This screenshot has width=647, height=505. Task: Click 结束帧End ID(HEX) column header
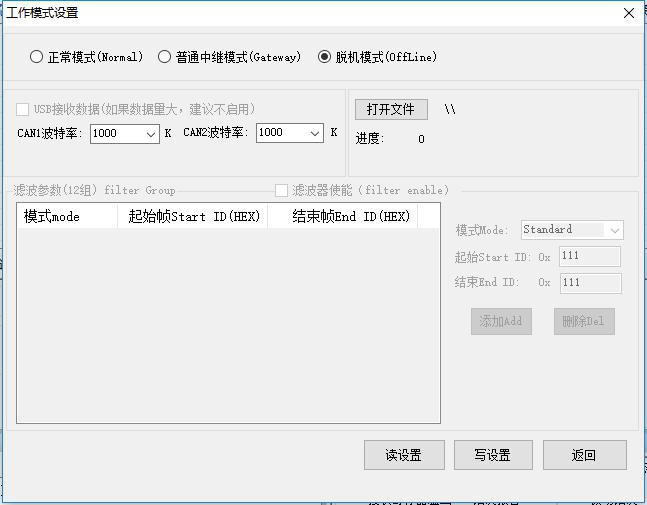pyautogui.click(x=342, y=216)
